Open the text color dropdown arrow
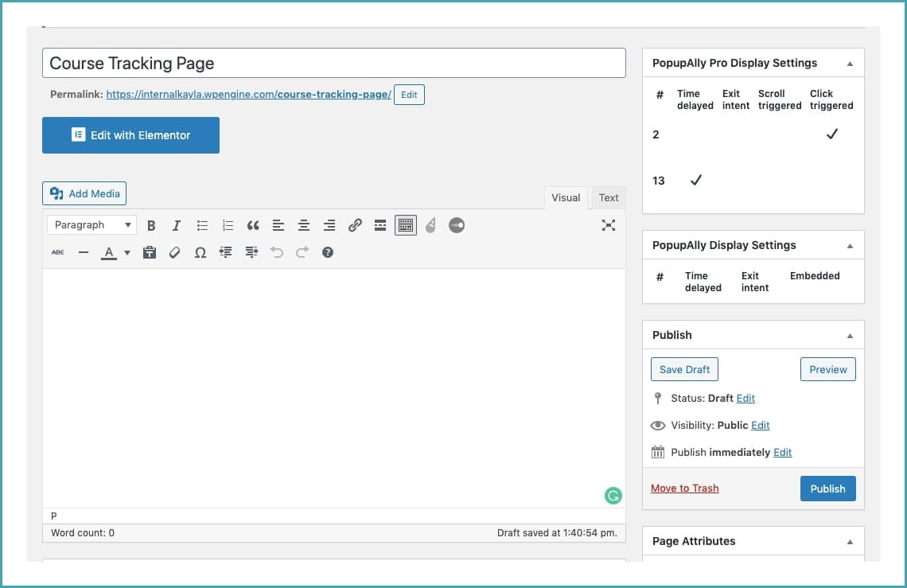907x588 pixels. 127,252
